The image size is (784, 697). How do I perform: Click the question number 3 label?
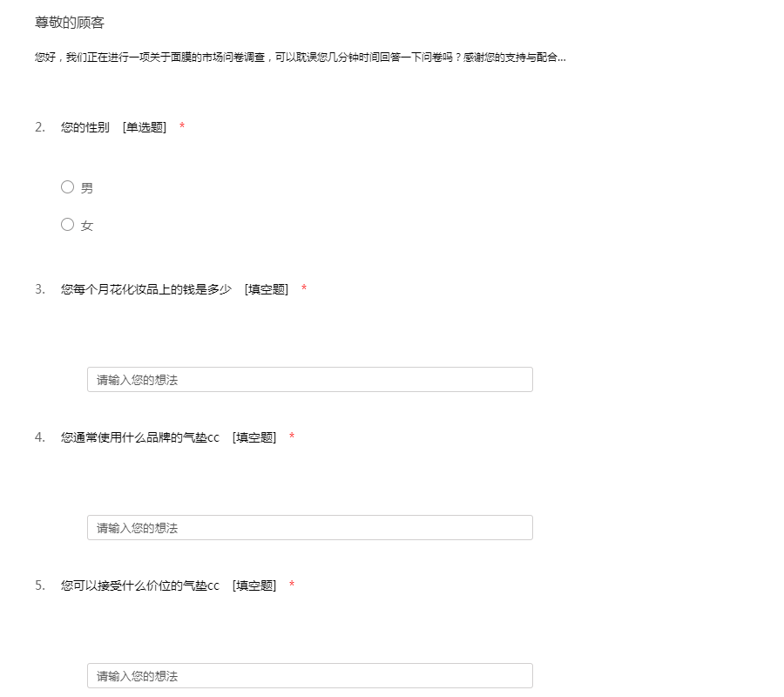tap(40, 289)
